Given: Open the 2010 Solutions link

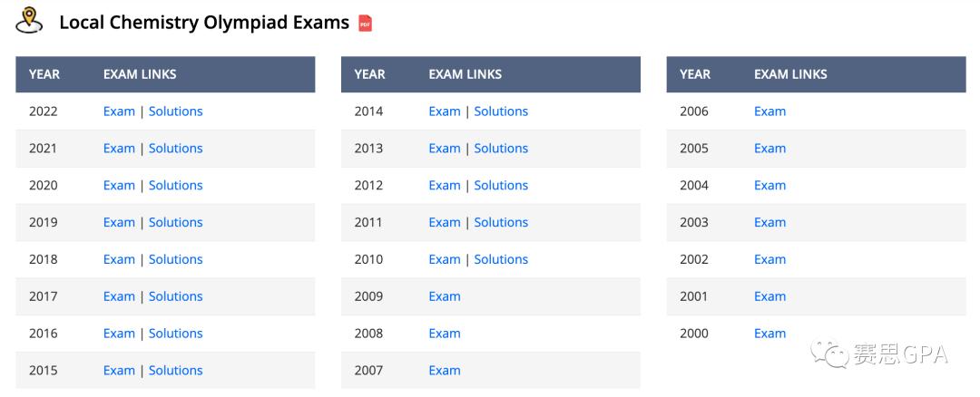Looking at the screenshot, I should click(x=501, y=259).
